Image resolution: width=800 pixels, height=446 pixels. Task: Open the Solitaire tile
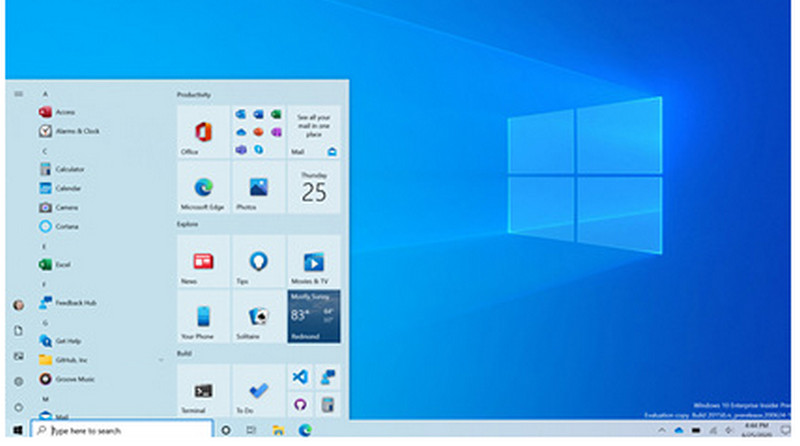259,316
